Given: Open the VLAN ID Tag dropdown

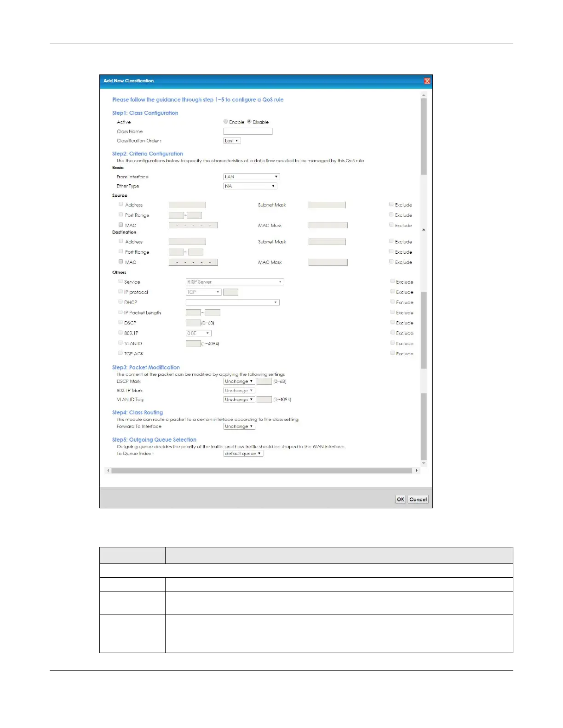Looking at the screenshot, I should tap(239, 399).
